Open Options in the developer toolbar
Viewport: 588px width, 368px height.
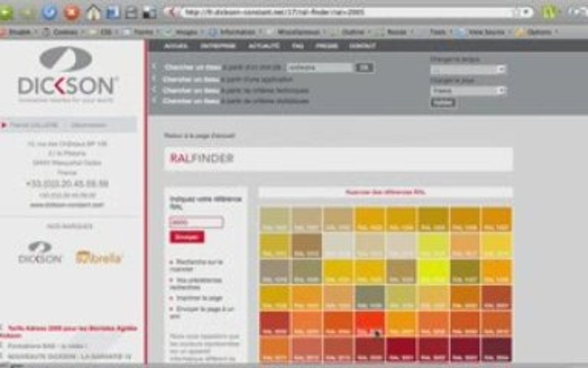pos(536,32)
